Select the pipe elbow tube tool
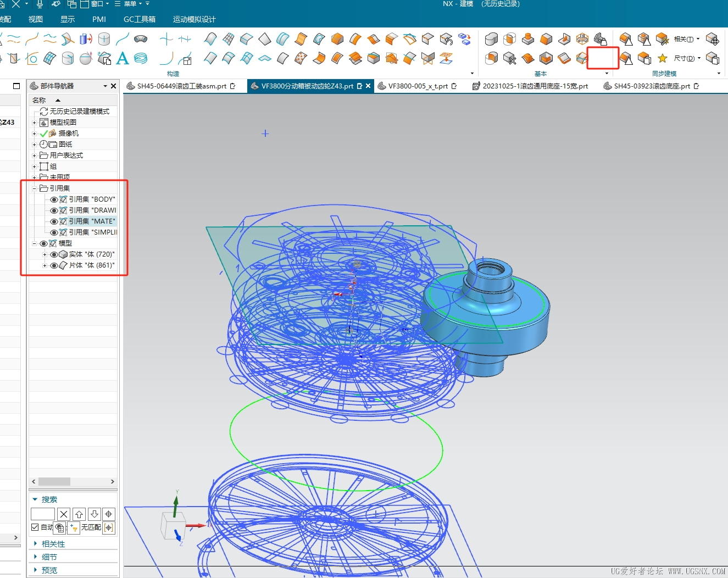Viewport: 728px width, 578px height. (x=141, y=39)
